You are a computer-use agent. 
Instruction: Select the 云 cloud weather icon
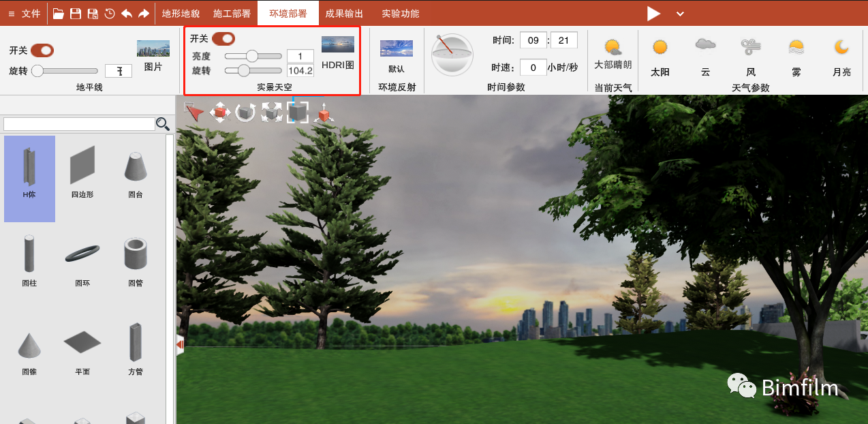(x=705, y=45)
